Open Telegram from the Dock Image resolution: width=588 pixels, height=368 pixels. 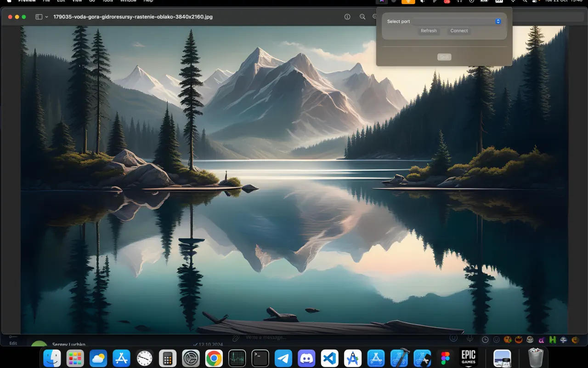tap(283, 357)
